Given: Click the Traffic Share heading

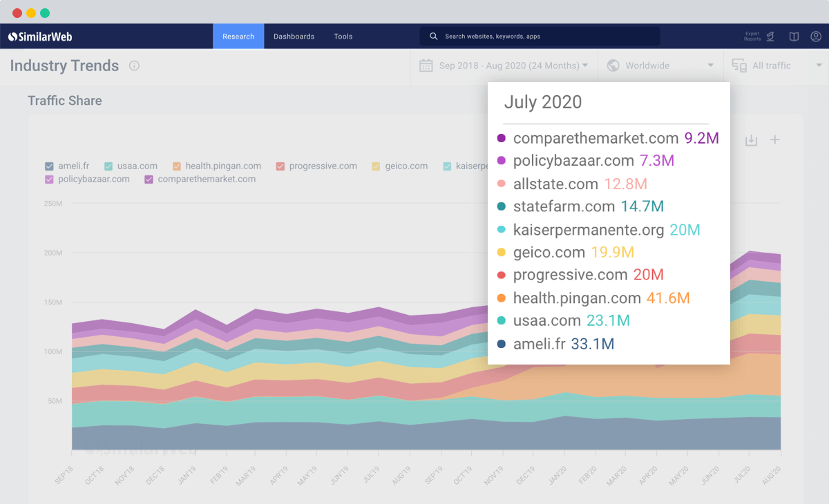Looking at the screenshot, I should pos(65,101).
